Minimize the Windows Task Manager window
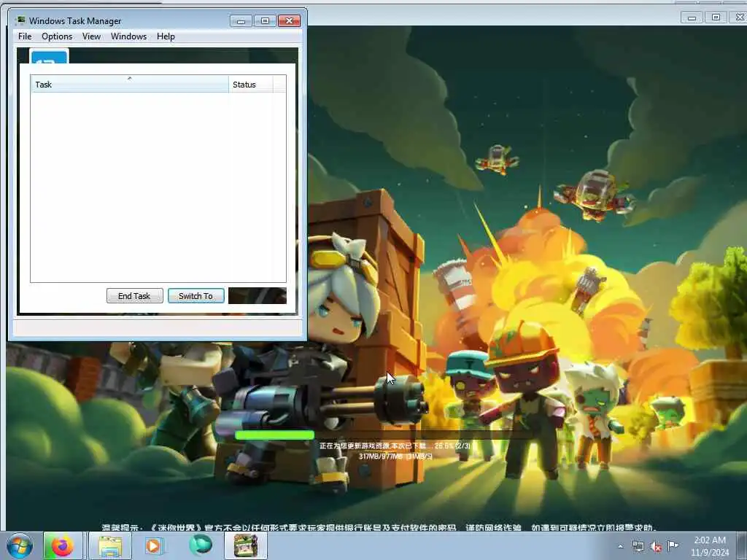 [241, 20]
